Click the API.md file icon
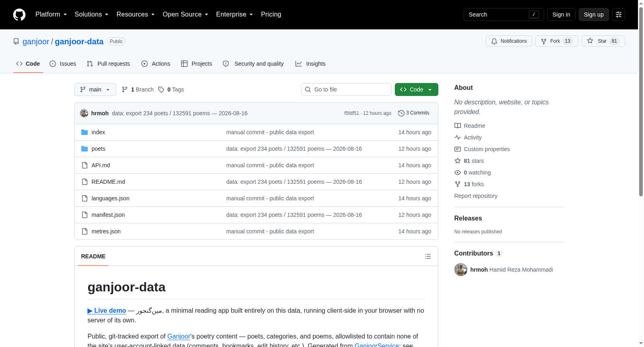 tap(85, 165)
